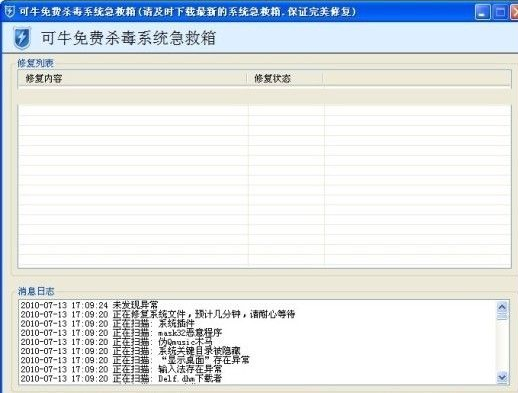The width and height of the screenshot is (518, 393).
Task: Click the 消息日志 group label
Action: pyautogui.click(x=36, y=291)
